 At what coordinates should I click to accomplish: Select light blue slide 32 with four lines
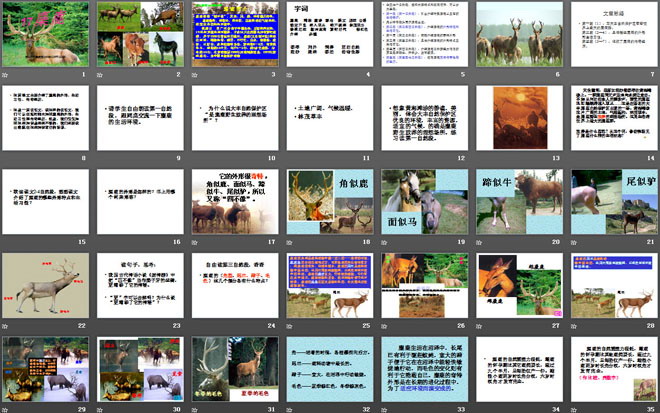click(330, 369)
